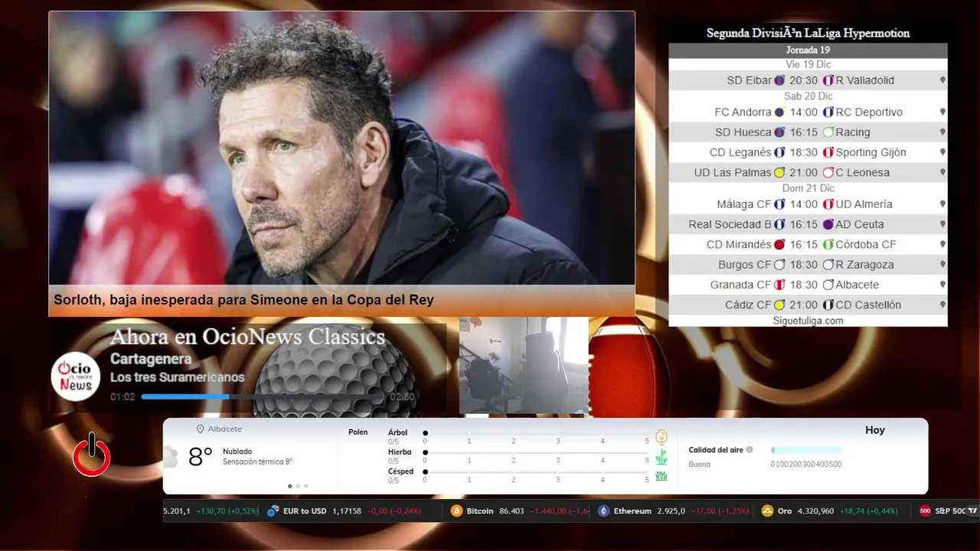The height and width of the screenshot is (551, 980).
Task: Open the Siguetuliga.com link
Action: (808, 321)
